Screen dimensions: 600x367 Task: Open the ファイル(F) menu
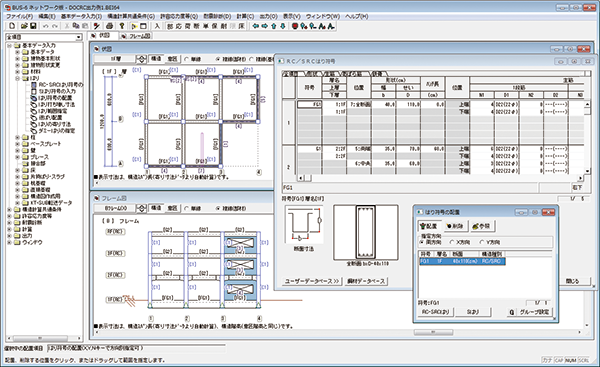[19, 16]
